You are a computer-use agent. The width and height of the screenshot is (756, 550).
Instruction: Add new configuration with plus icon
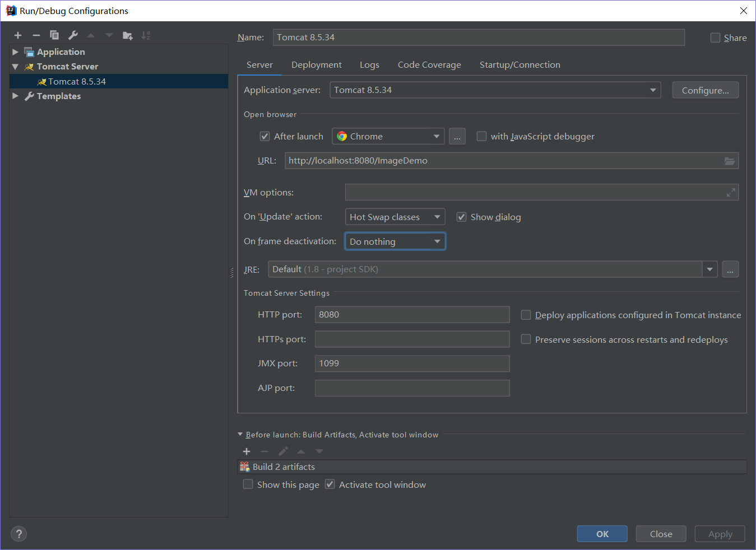(18, 35)
